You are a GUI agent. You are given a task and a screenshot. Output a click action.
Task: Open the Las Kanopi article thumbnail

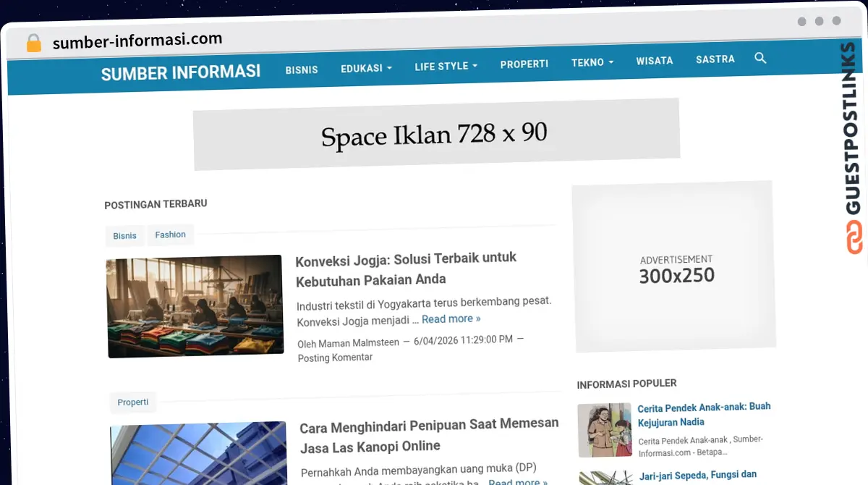coord(199,454)
